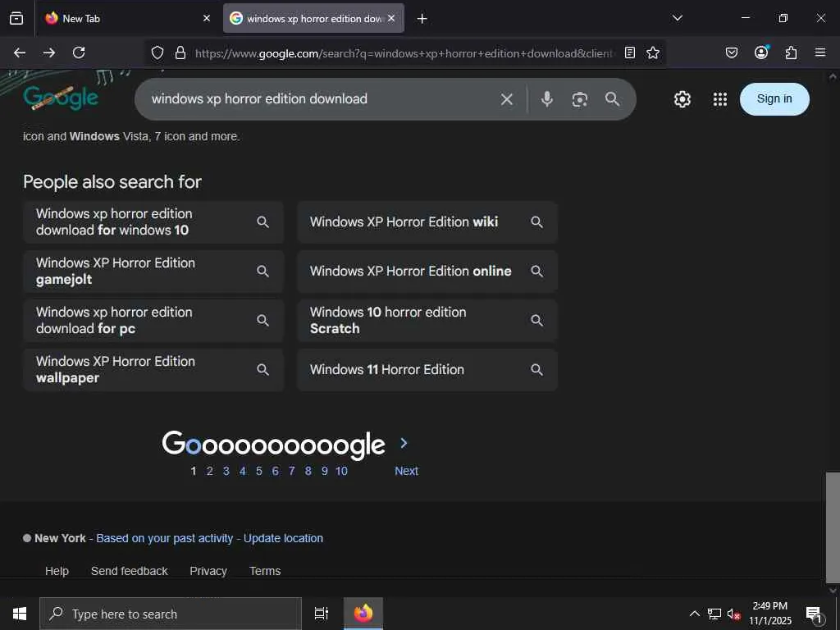Open a new browser tab
The height and width of the screenshot is (630, 840).
(422, 19)
